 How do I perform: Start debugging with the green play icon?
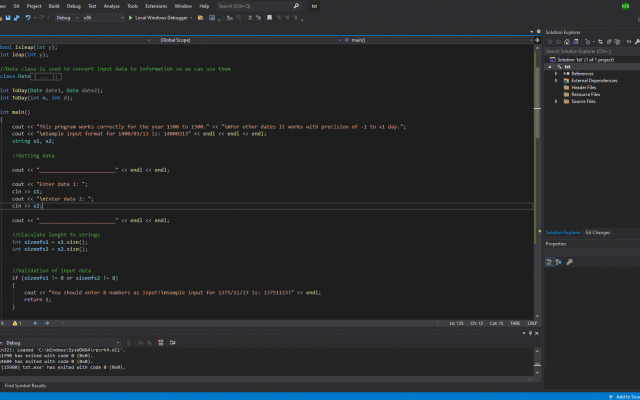click(x=131, y=18)
